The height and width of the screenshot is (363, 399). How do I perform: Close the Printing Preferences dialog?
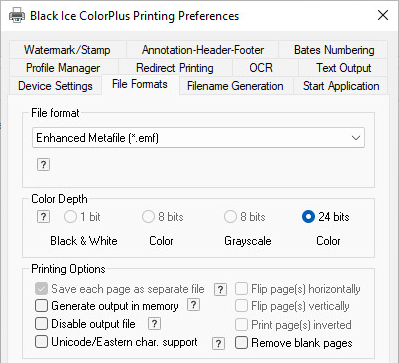[383, 15]
